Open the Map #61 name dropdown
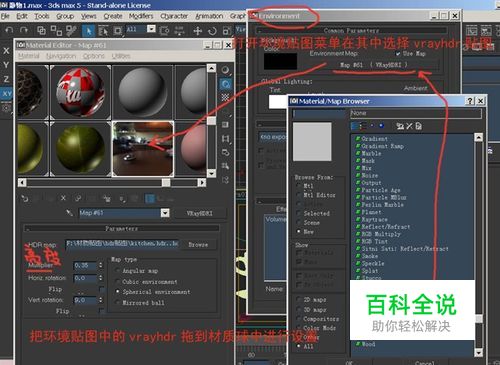The image size is (500, 365). click(165, 213)
